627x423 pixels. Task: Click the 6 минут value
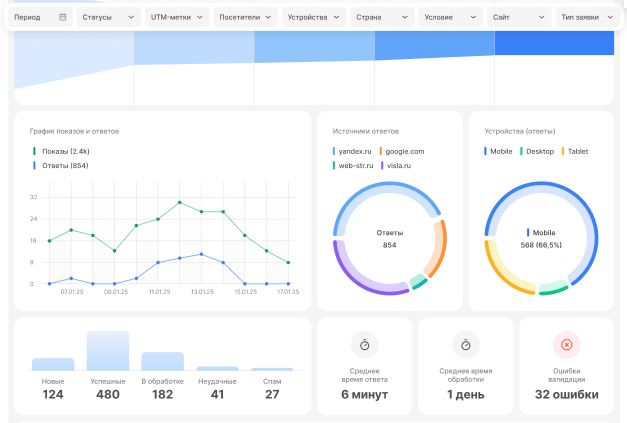(x=364, y=394)
